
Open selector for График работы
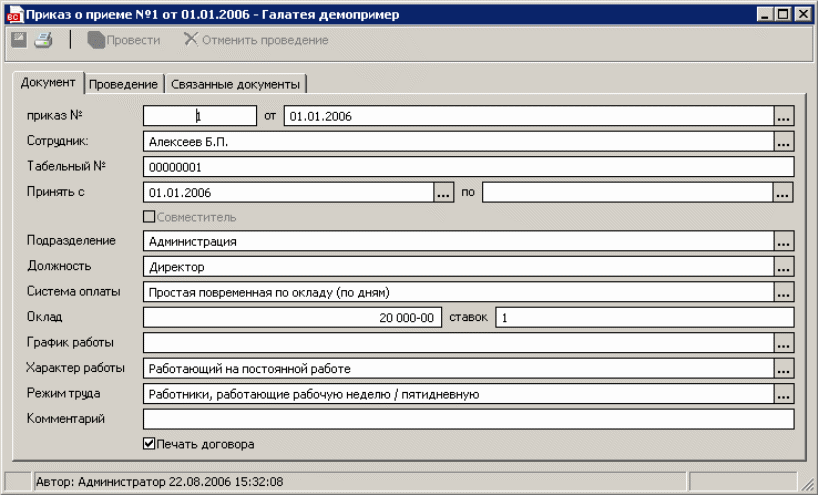coord(784,343)
